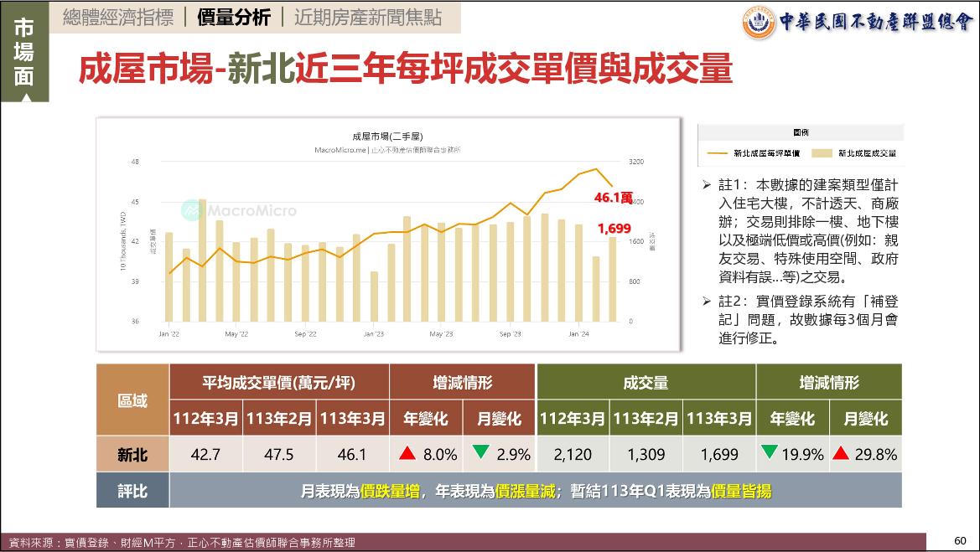Click the 46.1萬 price annotation on chart
This screenshot has width=980, height=552.
point(614,198)
